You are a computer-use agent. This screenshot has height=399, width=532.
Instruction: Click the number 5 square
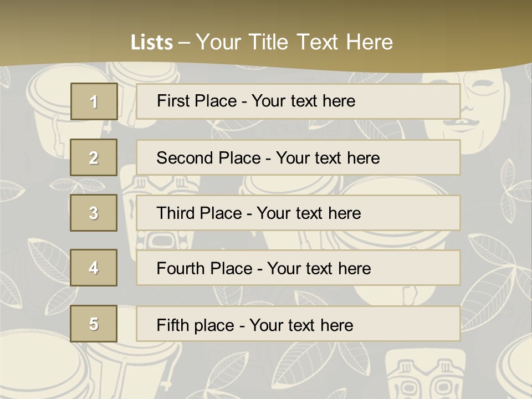coord(94,324)
